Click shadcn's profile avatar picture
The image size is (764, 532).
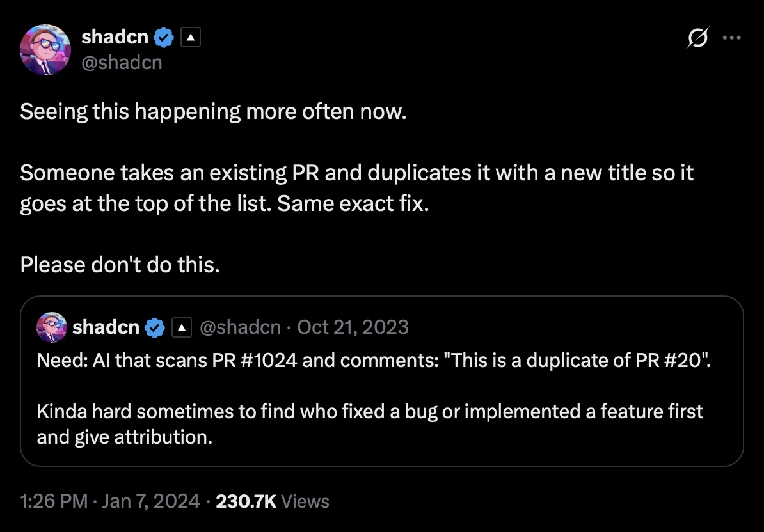click(45, 49)
